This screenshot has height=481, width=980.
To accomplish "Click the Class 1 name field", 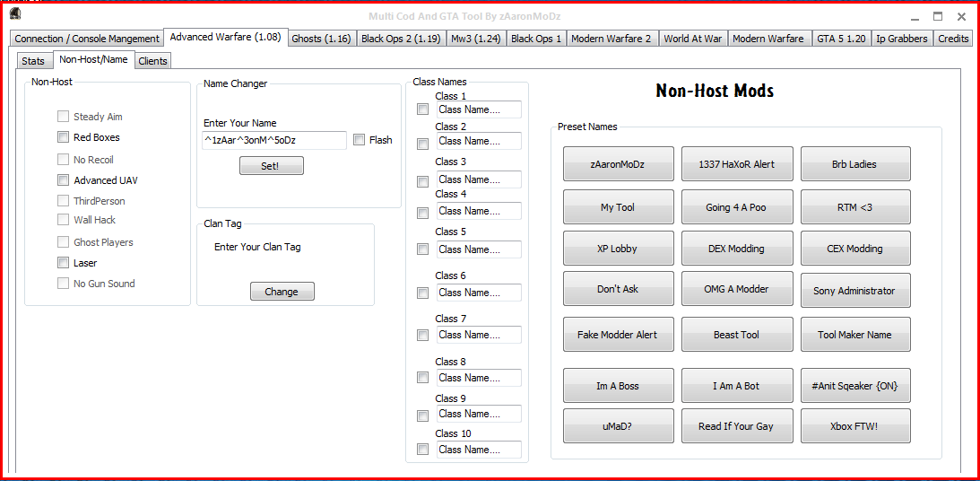I will (479, 109).
